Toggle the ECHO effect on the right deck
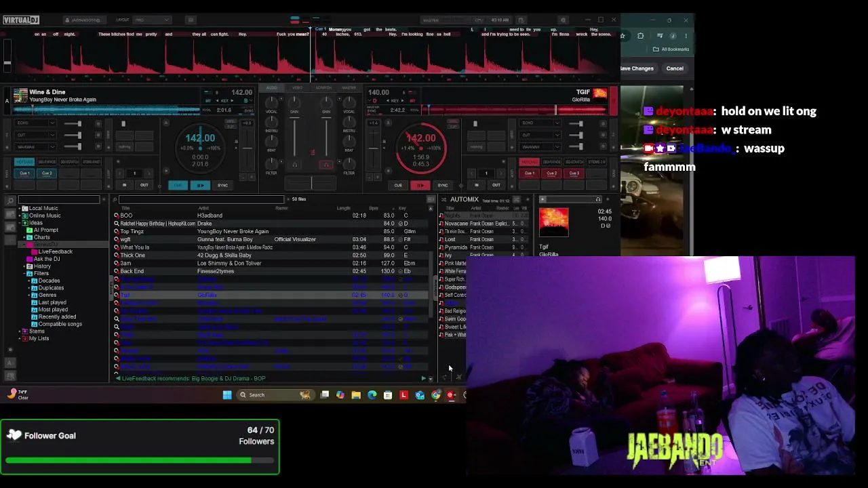The image size is (868, 488). pyautogui.click(x=601, y=123)
